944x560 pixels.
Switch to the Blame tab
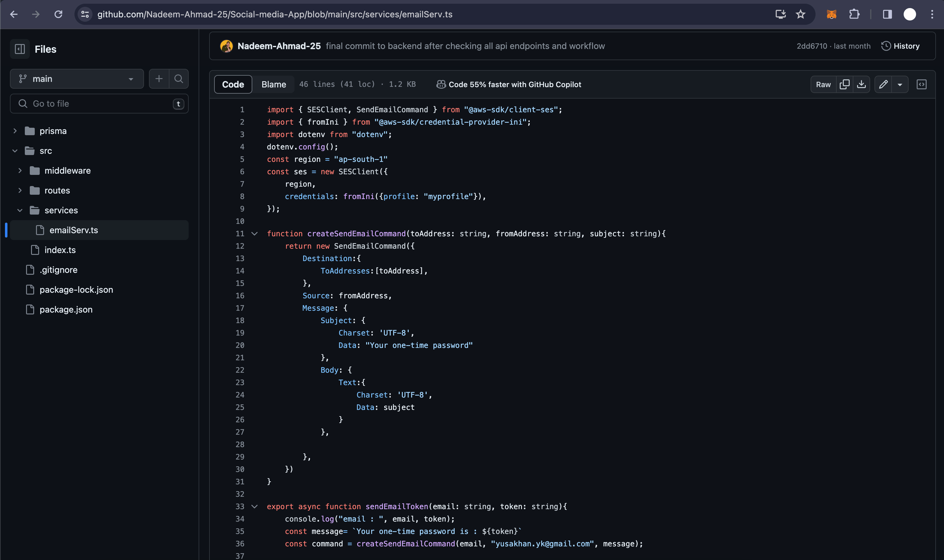pos(273,84)
